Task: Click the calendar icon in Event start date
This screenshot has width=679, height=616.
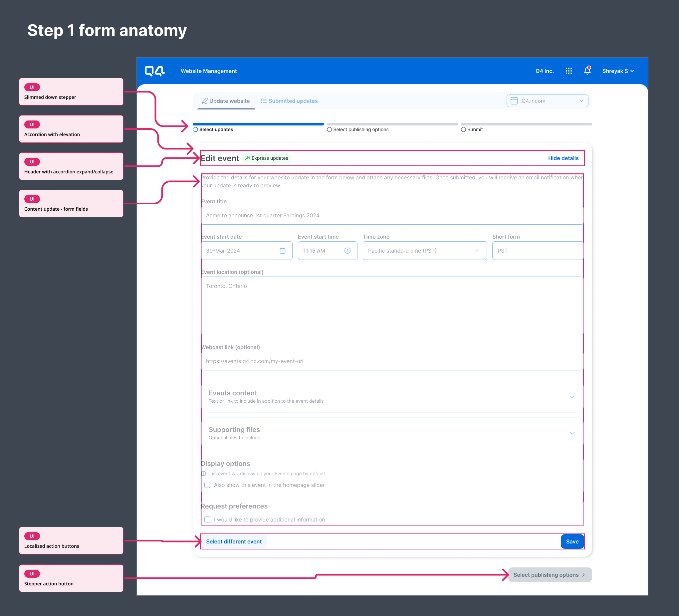Action: [x=283, y=251]
